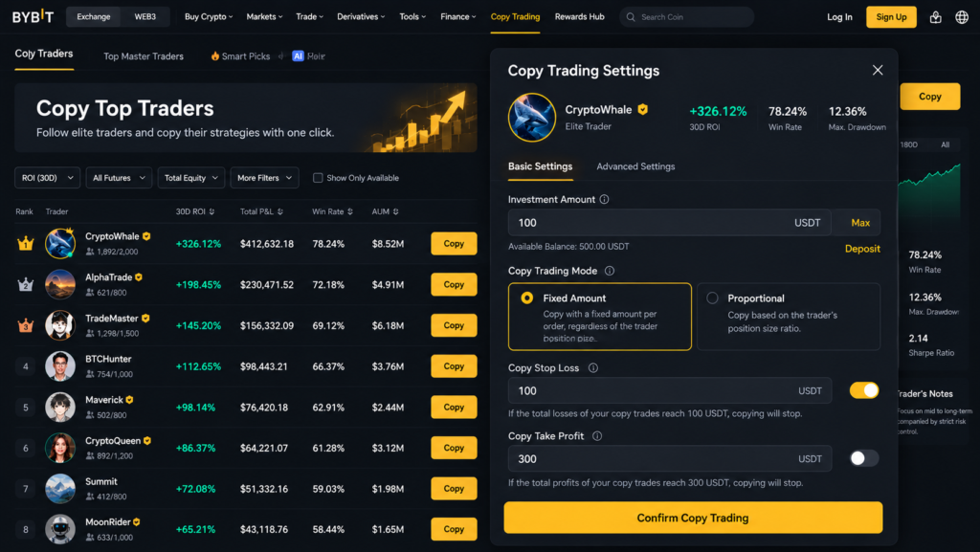The height and width of the screenshot is (552, 980).
Task: Open Maverick's avatar
Action: (x=60, y=408)
